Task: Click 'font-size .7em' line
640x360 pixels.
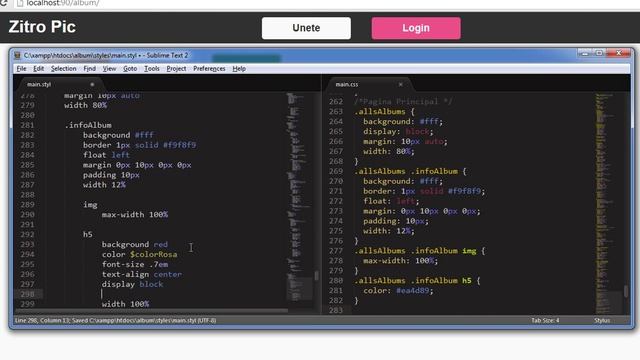Action: [x=135, y=264]
